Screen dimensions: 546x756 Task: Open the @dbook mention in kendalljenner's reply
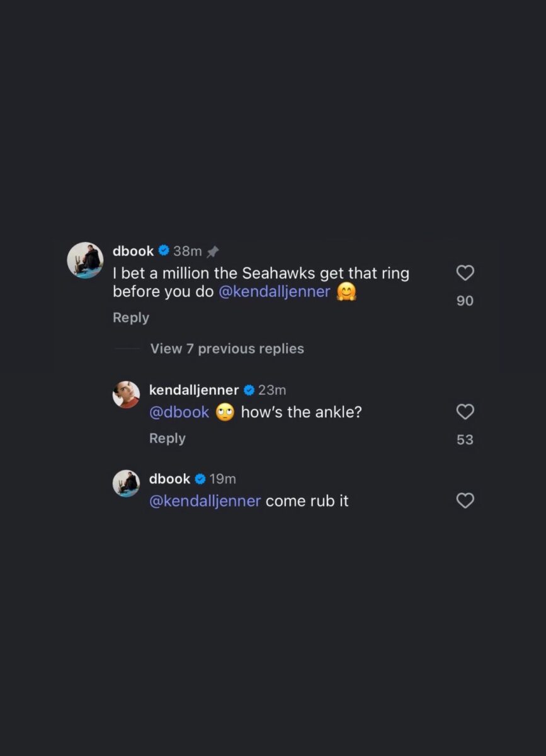point(179,412)
